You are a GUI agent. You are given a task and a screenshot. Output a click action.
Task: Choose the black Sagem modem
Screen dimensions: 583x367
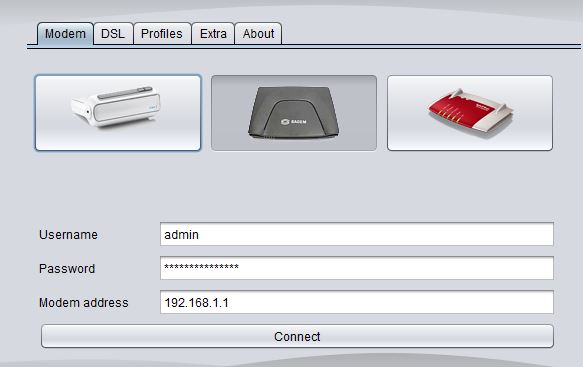(294, 113)
